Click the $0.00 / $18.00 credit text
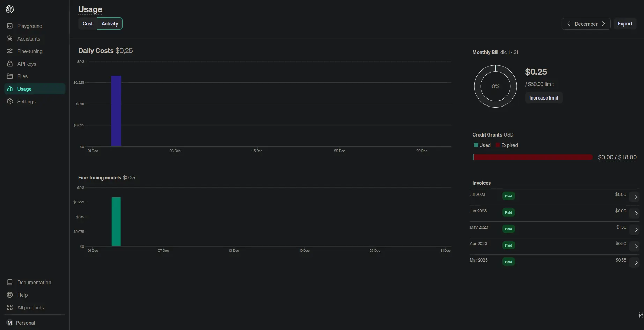The image size is (644, 330). 617,157
